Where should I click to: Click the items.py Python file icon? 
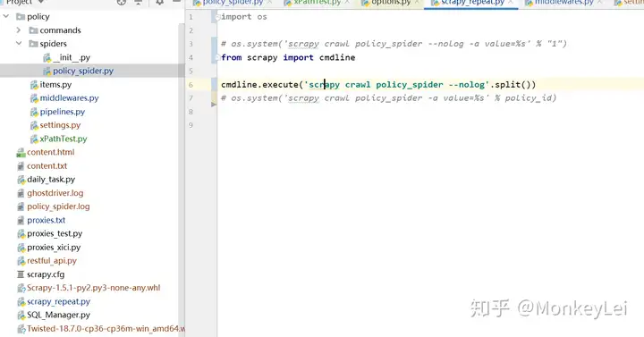tap(34, 85)
